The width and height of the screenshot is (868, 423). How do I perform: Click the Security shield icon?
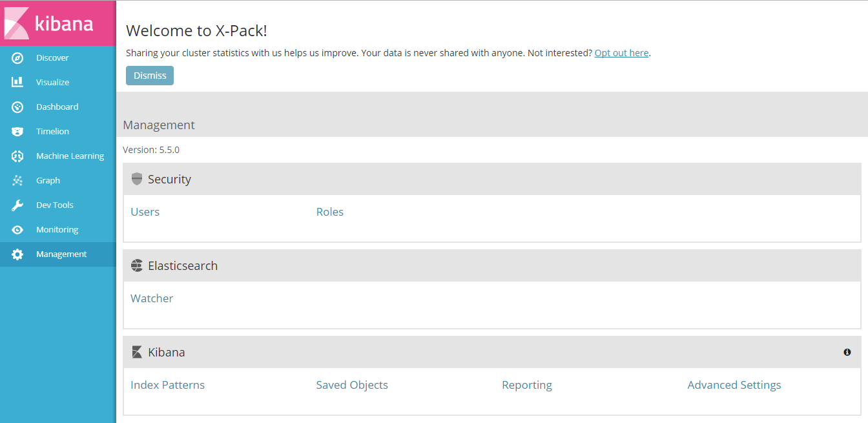(x=136, y=180)
